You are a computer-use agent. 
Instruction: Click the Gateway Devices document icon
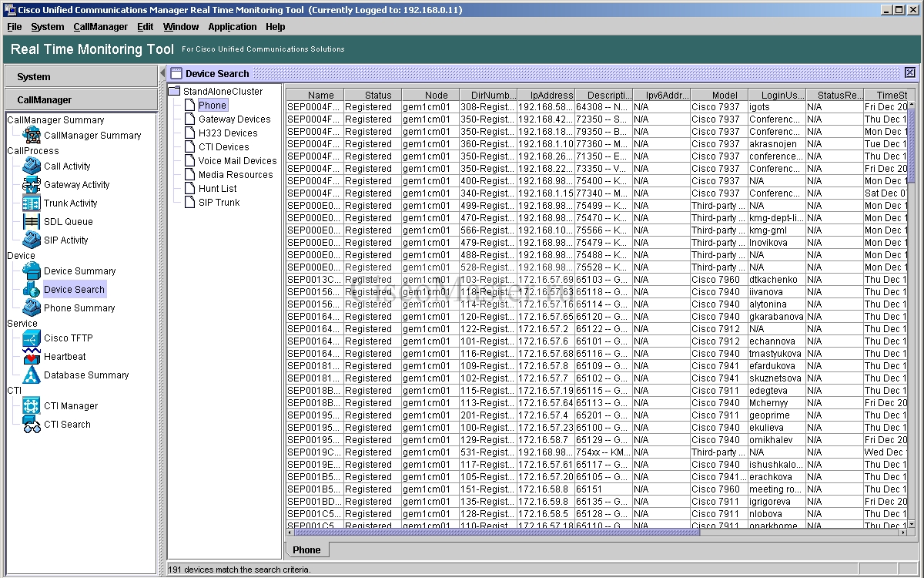coord(190,119)
